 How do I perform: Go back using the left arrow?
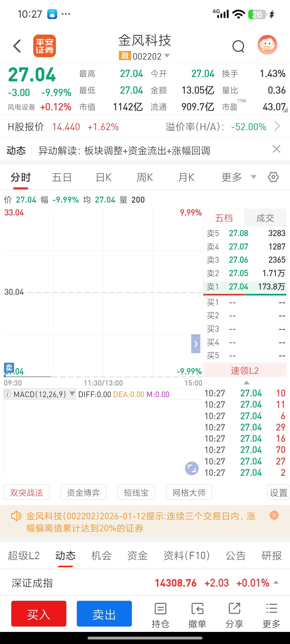17,46
